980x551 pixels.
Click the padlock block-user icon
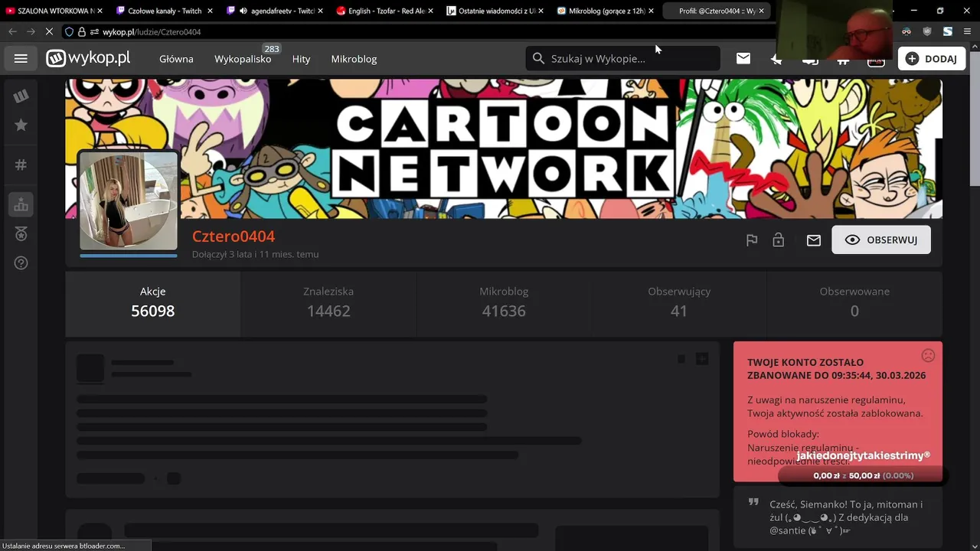(x=778, y=240)
